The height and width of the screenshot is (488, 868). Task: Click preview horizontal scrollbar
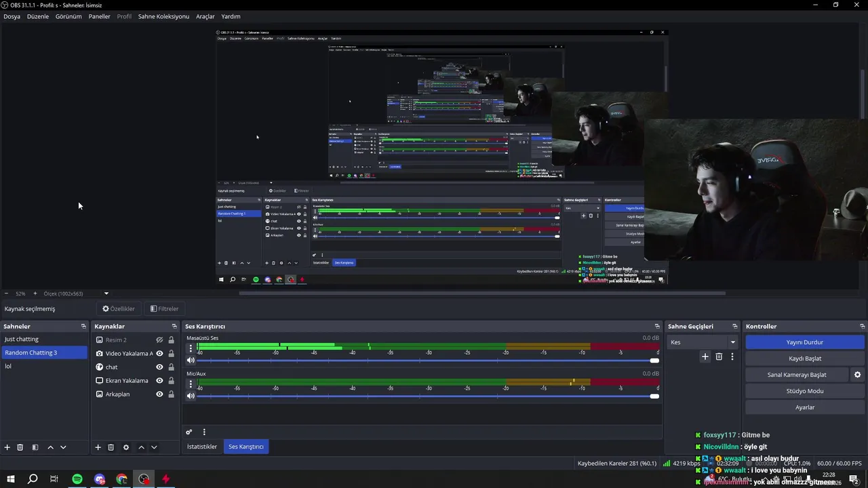(482, 293)
